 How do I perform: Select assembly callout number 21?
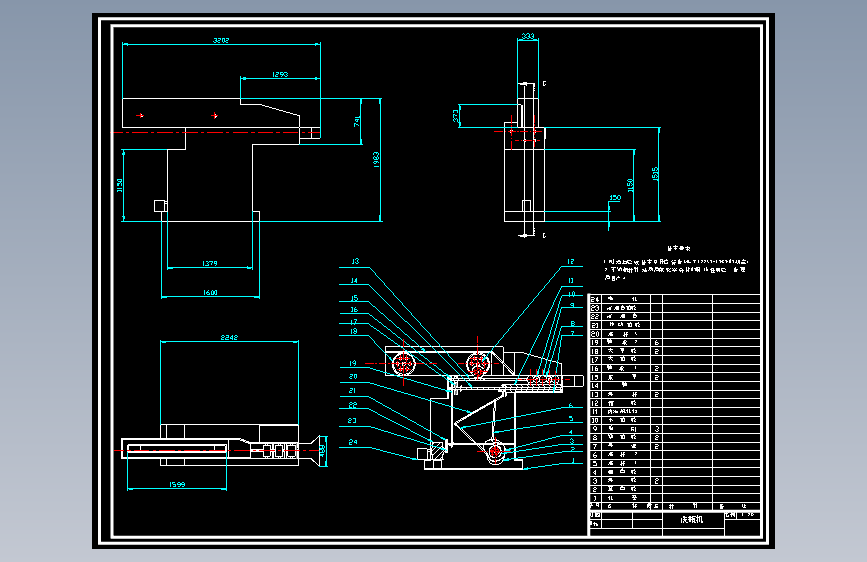352,391
